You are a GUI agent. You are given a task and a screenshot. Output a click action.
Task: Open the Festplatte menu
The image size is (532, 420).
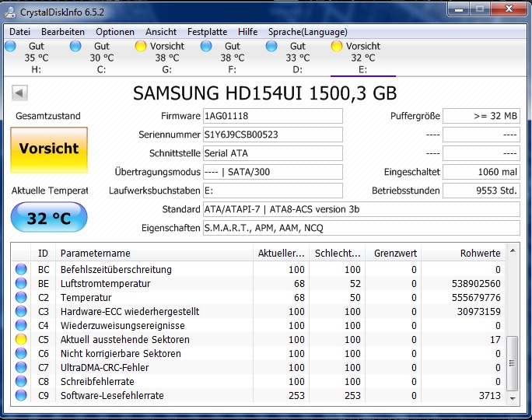coord(207,32)
